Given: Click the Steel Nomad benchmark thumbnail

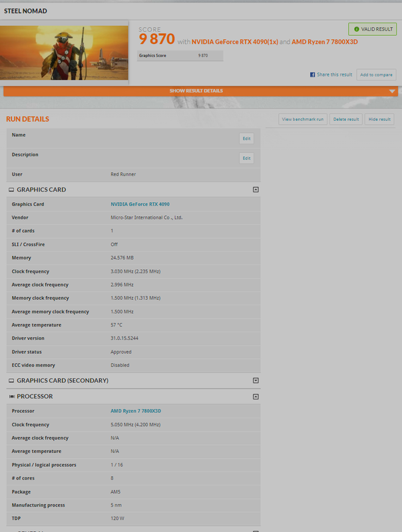Looking at the screenshot, I should pyautogui.click(x=64, y=53).
